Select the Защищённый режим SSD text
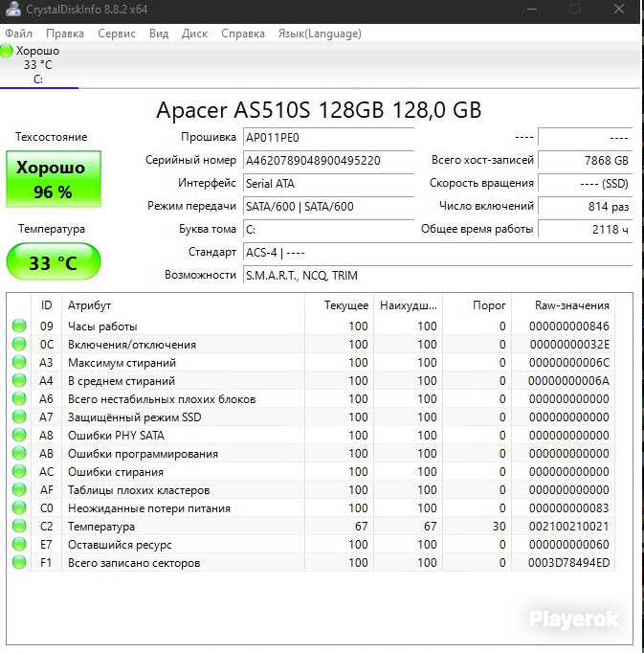The image size is (644, 653). (135, 417)
